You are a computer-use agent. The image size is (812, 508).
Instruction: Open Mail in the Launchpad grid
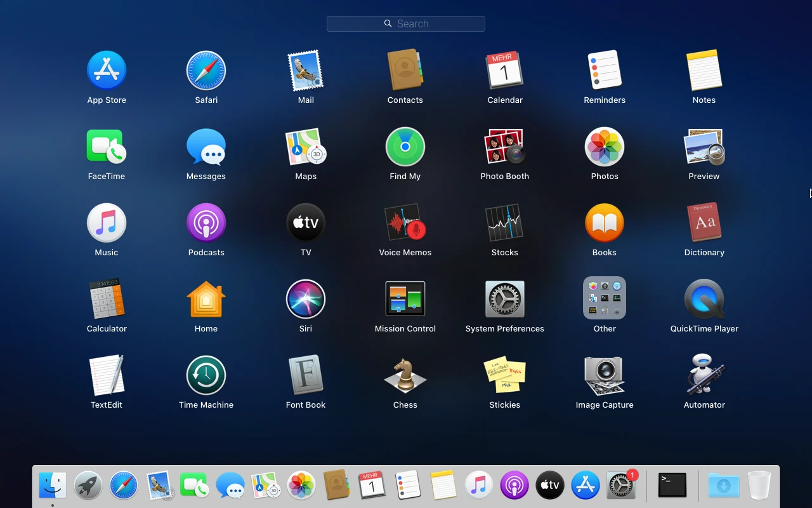pos(306,70)
